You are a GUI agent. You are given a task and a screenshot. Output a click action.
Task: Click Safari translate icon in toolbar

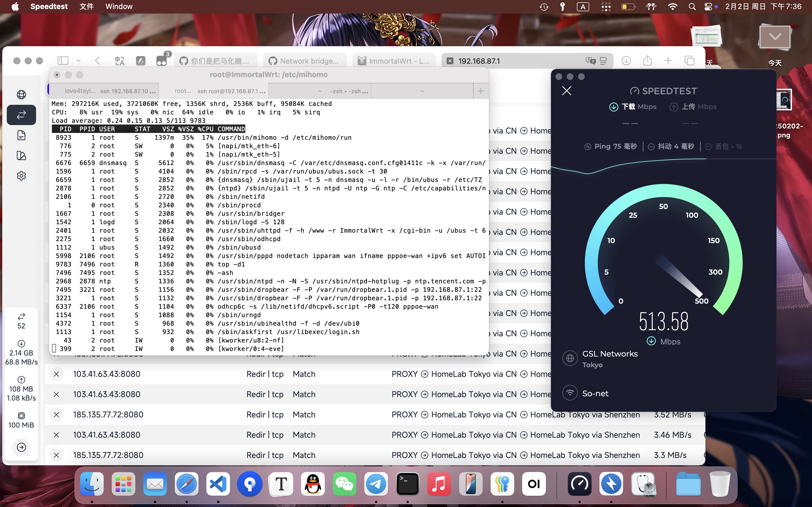[x=120, y=61]
